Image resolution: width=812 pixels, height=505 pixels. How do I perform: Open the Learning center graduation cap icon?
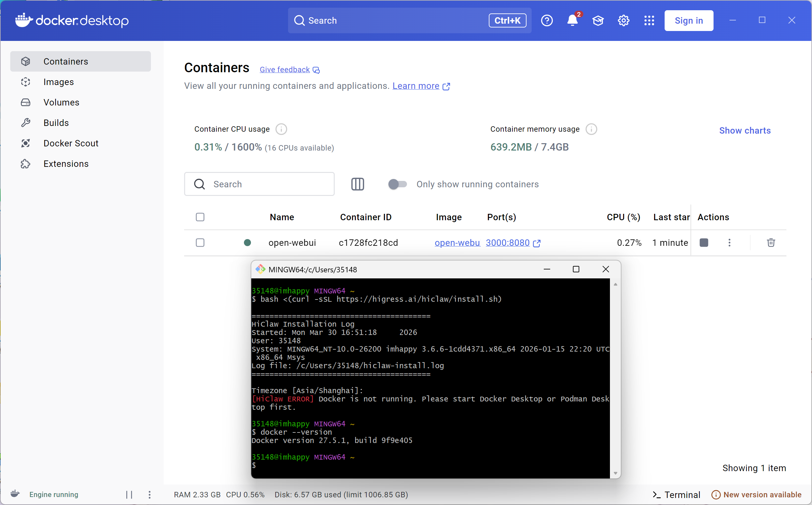(598, 21)
